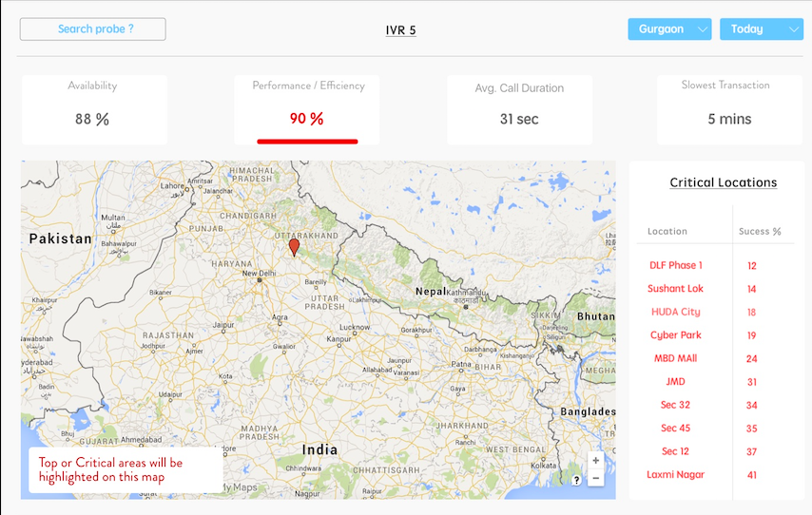Viewport: 812px width, 515px height.
Task: Zoom out with the map minus button
Action: click(x=595, y=478)
